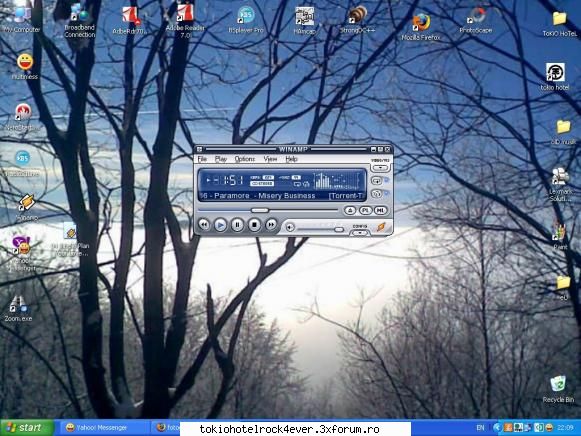
Task: Stop playback in Winamp
Action: point(254,224)
